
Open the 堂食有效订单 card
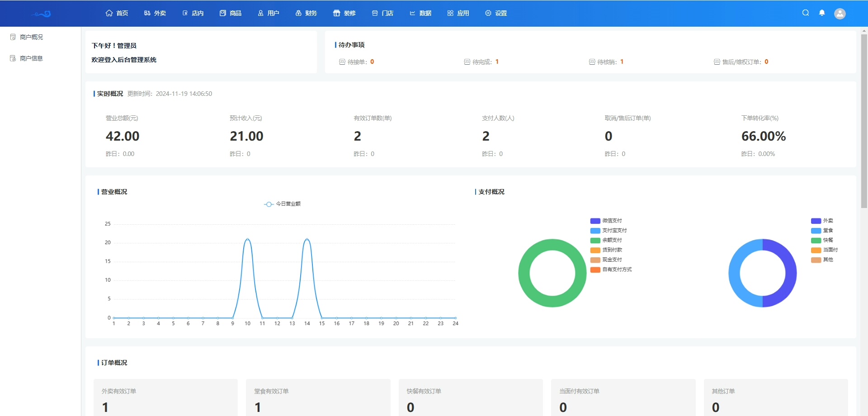[318, 397]
